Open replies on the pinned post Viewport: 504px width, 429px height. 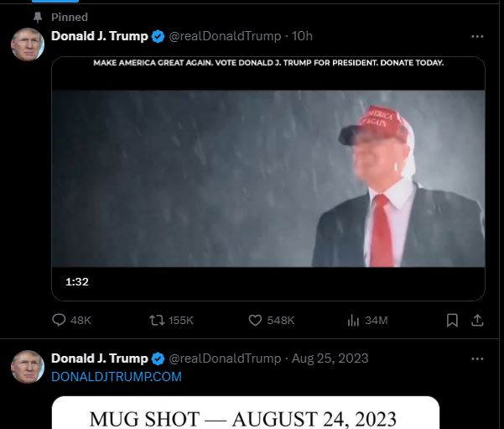pos(71,320)
